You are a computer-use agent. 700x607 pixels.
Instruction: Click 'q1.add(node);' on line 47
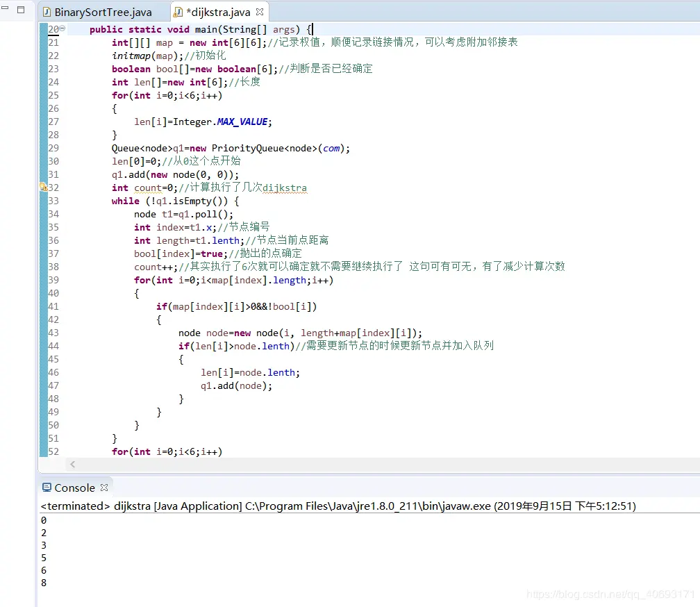pos(236,385)
